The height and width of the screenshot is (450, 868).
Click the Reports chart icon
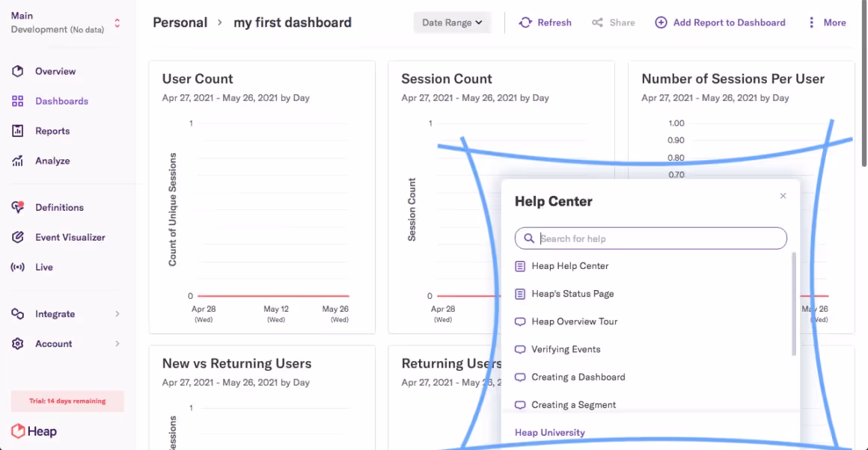pos(18,131)
